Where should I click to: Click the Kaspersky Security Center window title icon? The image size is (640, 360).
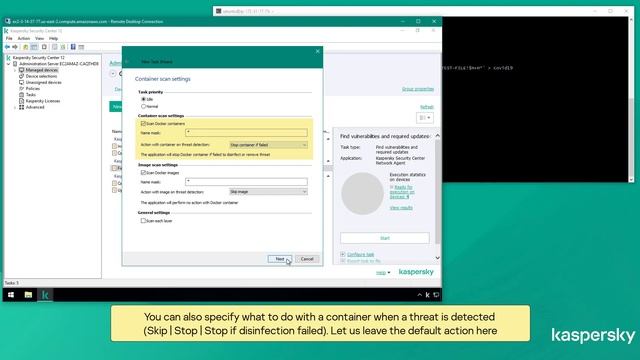pyautogui.click(x=6, y=31)
